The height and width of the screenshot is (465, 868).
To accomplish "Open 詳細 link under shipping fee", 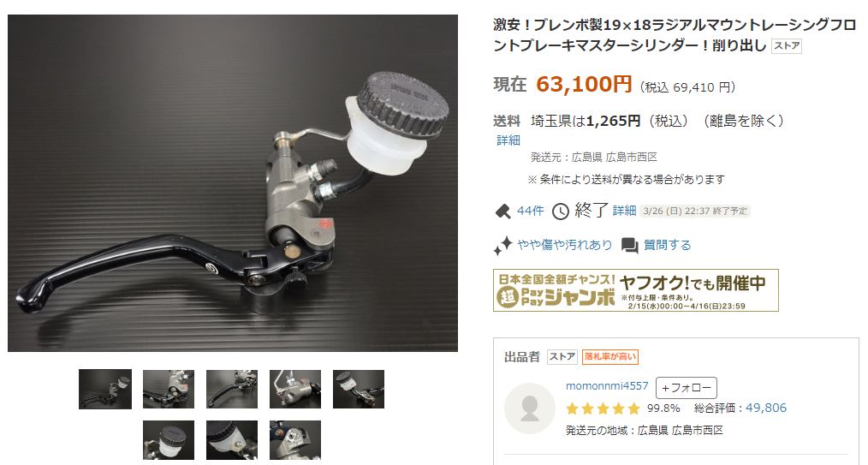I will (508, 140).
